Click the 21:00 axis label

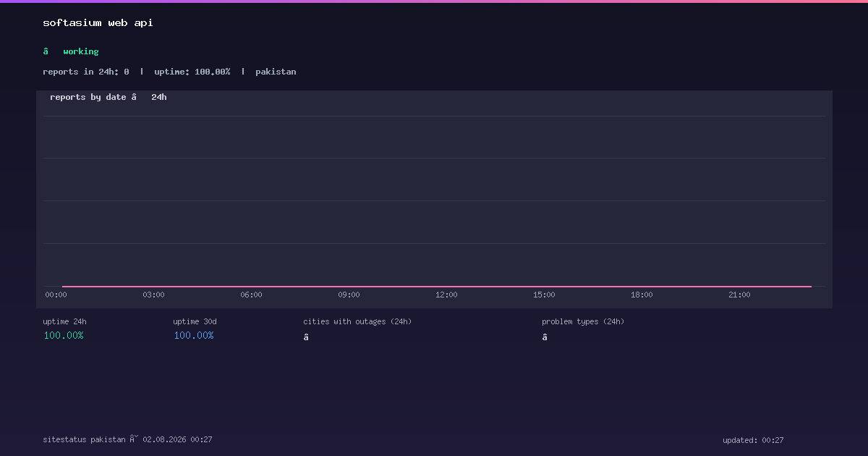[739, 295]
